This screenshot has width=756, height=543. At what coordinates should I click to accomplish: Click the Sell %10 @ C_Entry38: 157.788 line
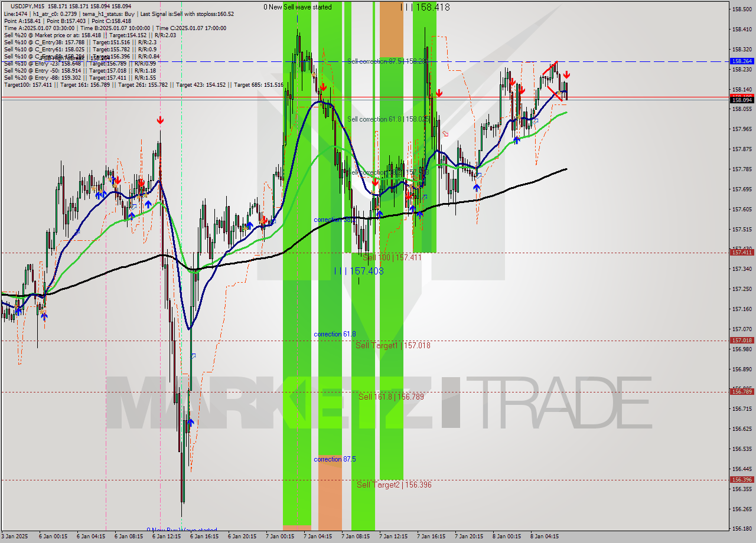coord(80,42)
